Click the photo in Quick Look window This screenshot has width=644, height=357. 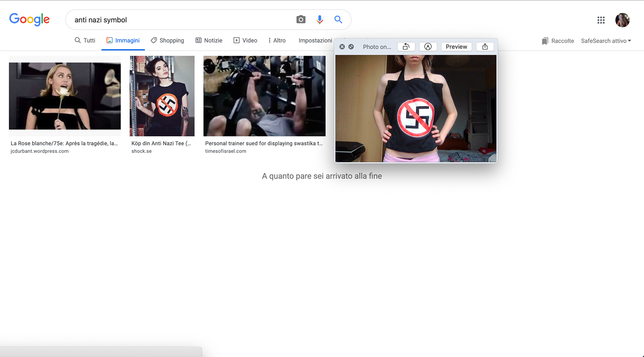(416, 109)
